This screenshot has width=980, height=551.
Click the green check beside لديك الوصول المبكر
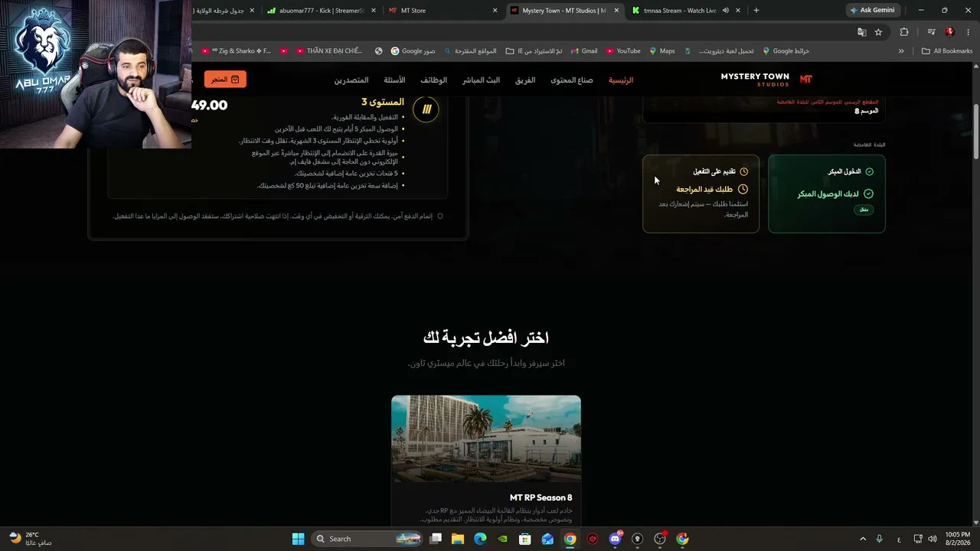(x=868, y=194)
